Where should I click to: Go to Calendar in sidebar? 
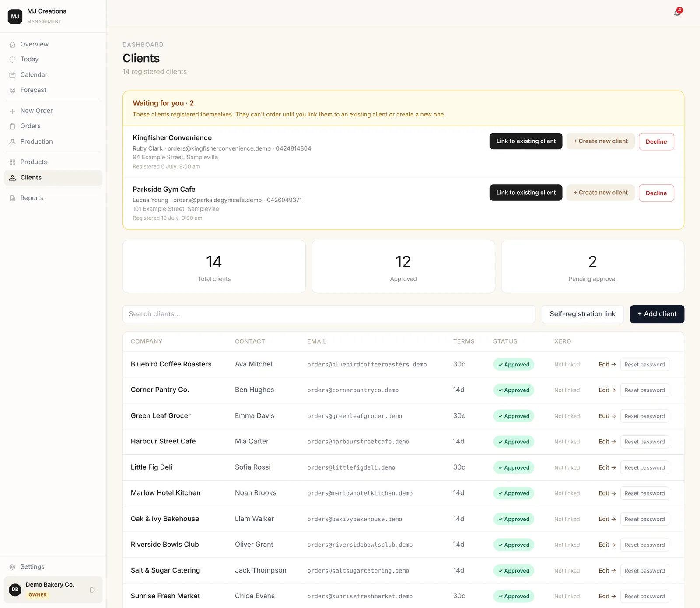point(53,75)
